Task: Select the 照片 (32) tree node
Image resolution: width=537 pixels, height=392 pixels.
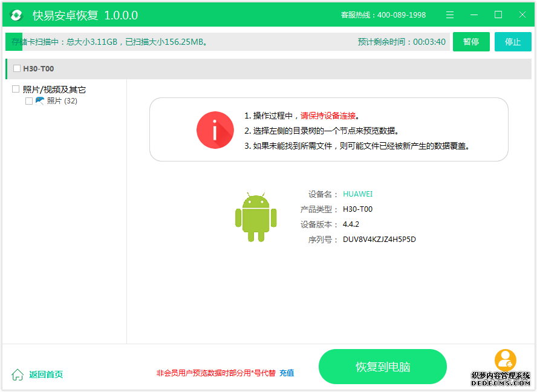Action: coord(62,101)
